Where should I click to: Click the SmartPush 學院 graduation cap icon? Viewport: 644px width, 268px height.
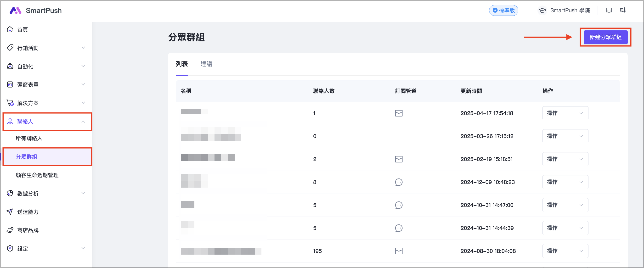[542, 11]
